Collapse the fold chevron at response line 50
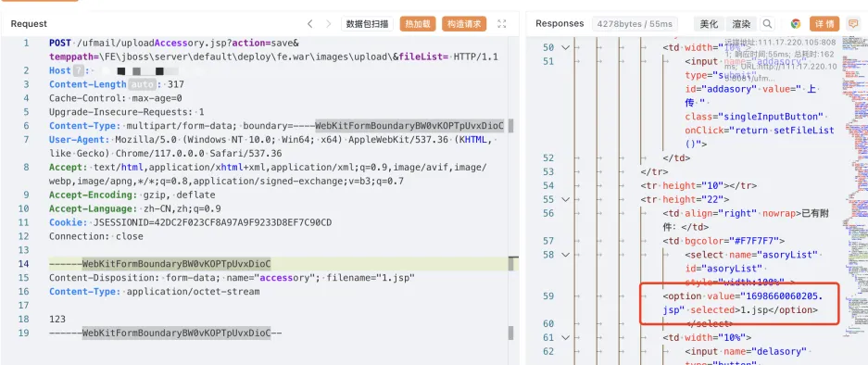This screenshot has height=365, width=868. (x=565, y=47)
